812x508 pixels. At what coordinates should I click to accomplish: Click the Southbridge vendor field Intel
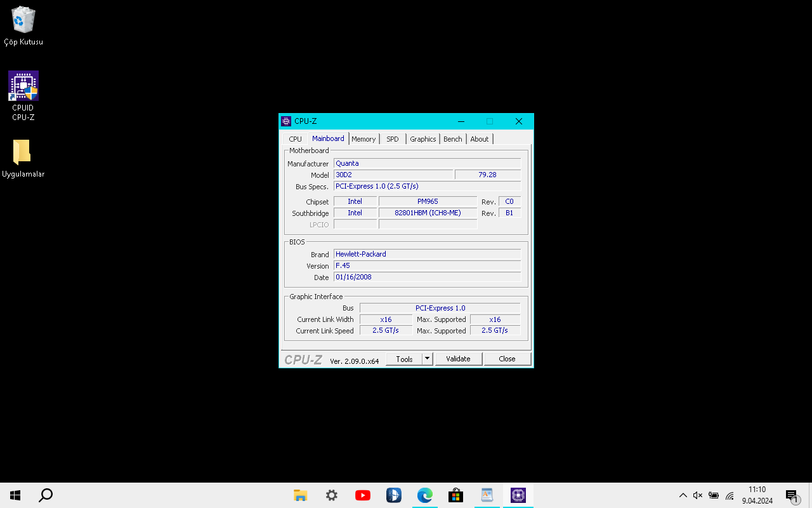click(355, 213)
